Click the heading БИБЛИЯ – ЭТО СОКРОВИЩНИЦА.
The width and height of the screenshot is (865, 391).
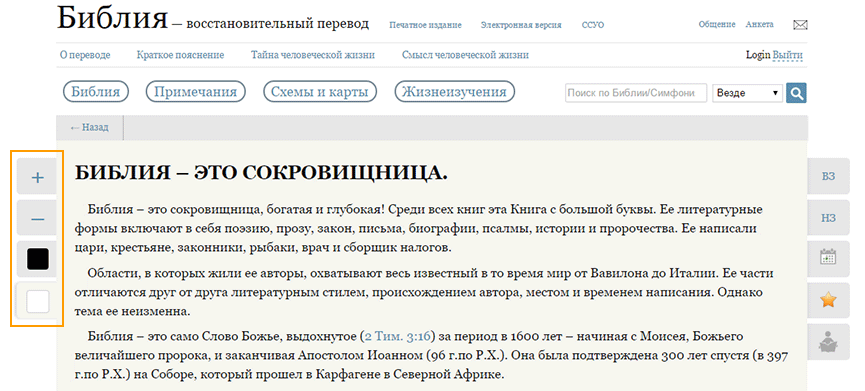(x=261, y=173)
